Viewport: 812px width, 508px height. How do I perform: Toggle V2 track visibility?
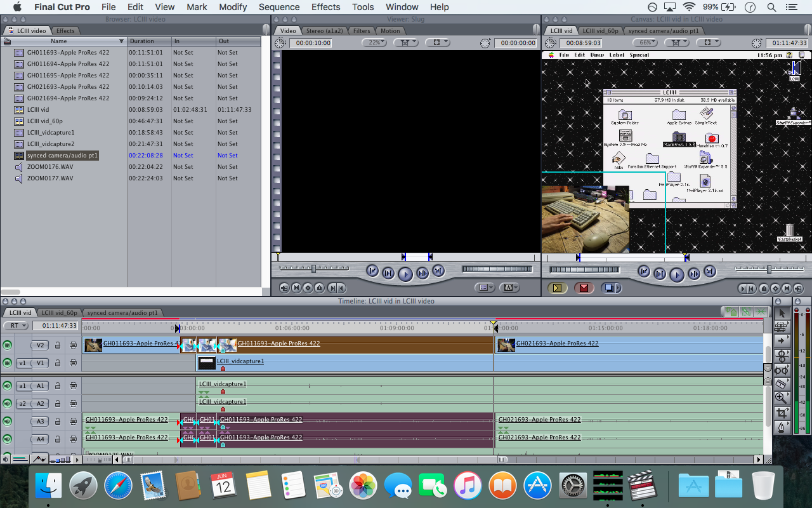(x=7, y=345)
